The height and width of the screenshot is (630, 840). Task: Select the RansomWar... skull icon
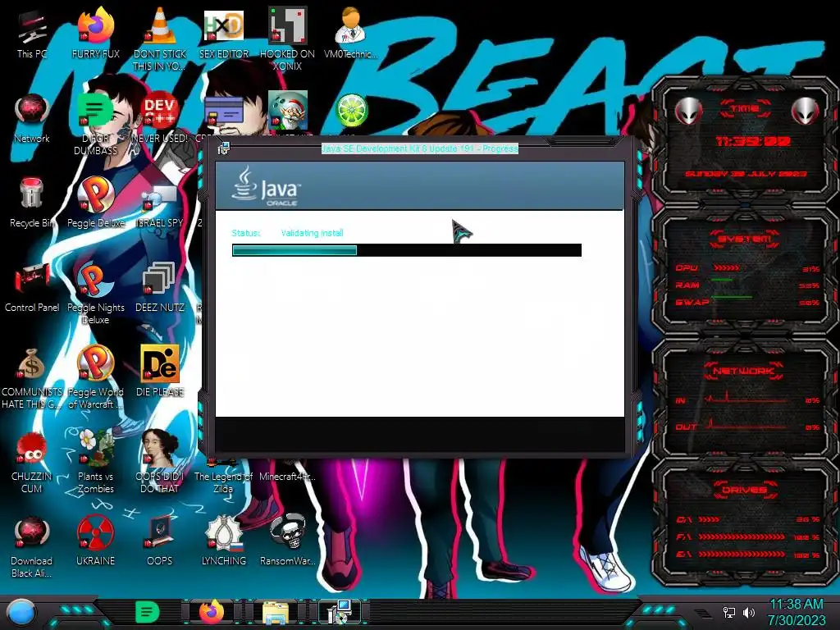click(x=288, y=532)
